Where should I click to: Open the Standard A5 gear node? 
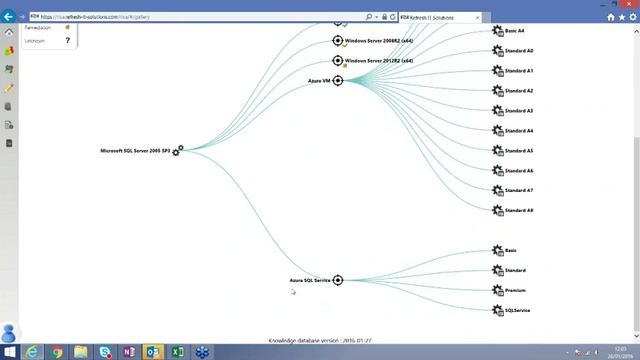(x=498, y=151)
